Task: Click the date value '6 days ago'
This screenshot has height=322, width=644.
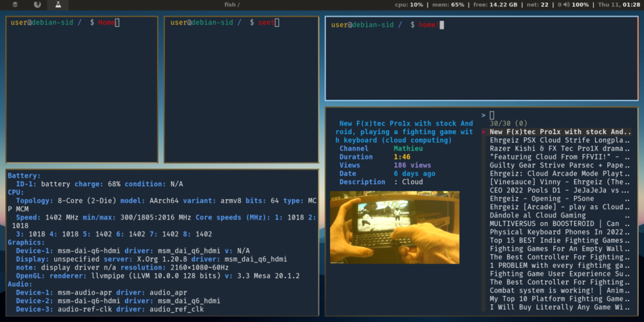Action: point(414,174)
